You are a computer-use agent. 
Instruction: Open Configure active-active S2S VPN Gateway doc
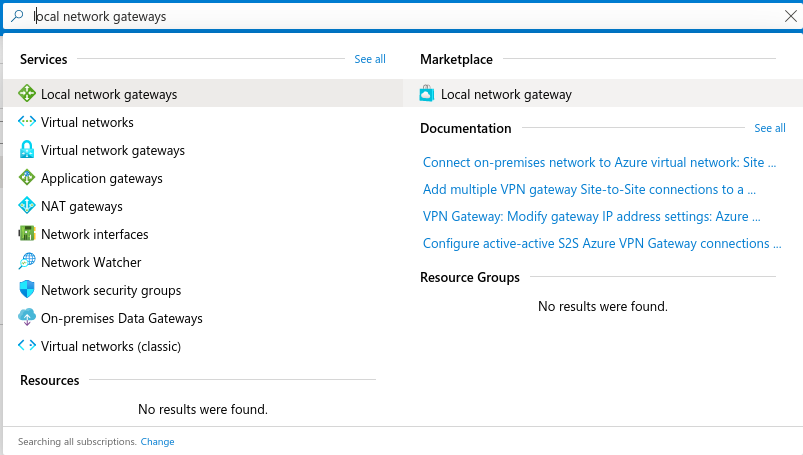pos(602,243)
